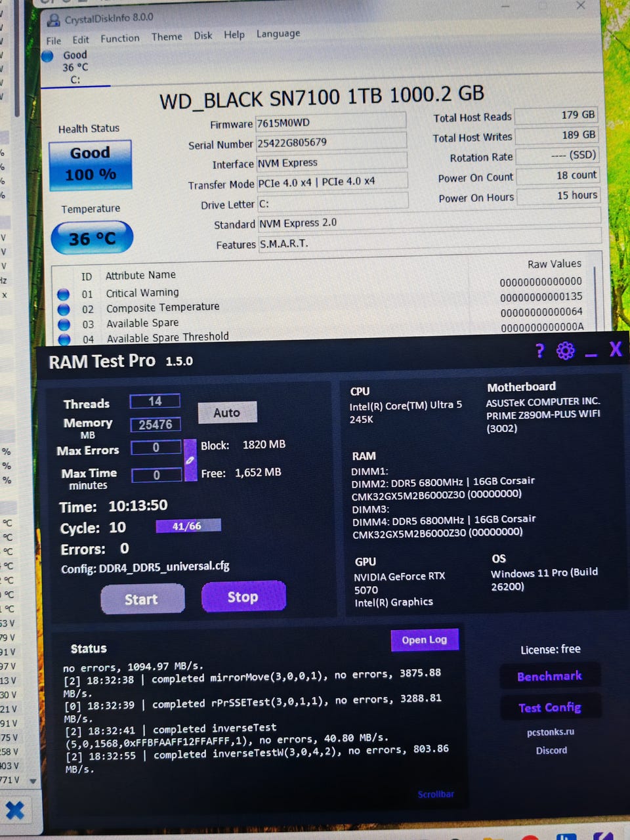Click the Errors: 0 readout
This screenshot has width=630, height=840.
95,549
